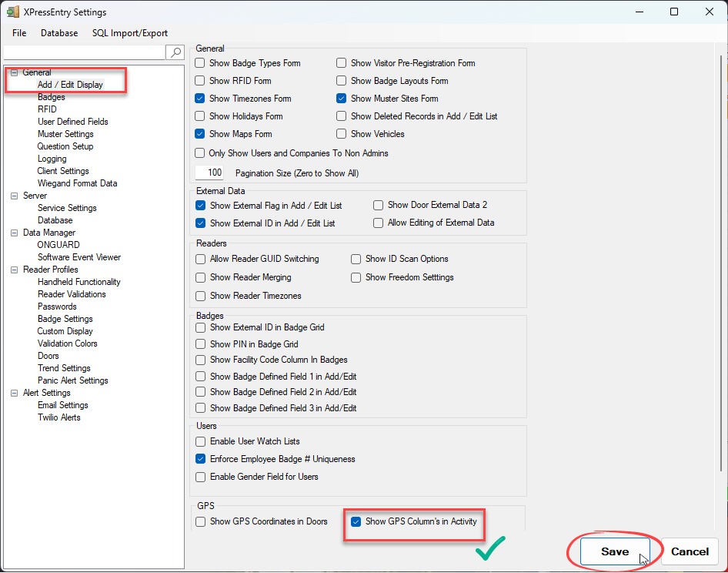The height and width of the screenshot is (573, 728).
Task: Select Twilio Alerts in the tree
Action: (58, 417)
